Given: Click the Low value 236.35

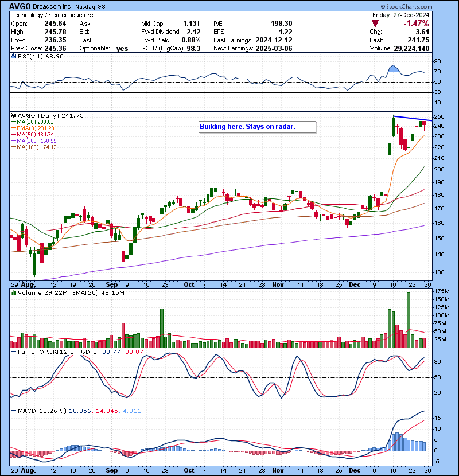Looking at the screenshot, I should [x=55, y=40].
